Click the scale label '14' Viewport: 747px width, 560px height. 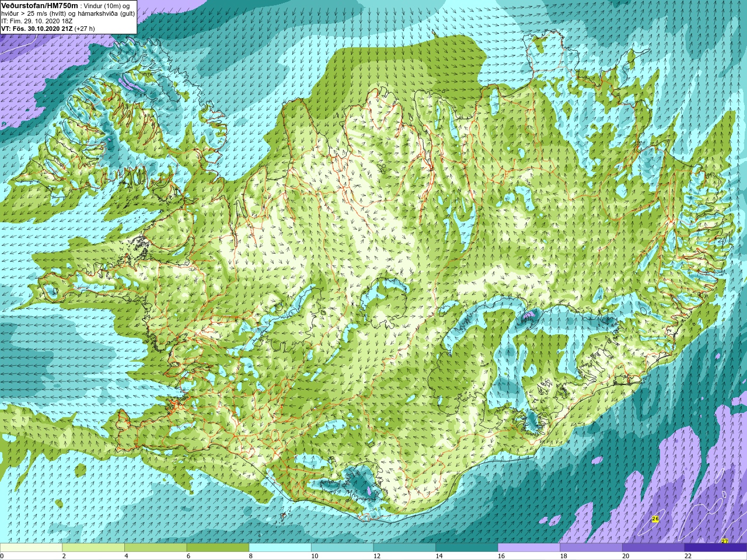click(439, 556)
